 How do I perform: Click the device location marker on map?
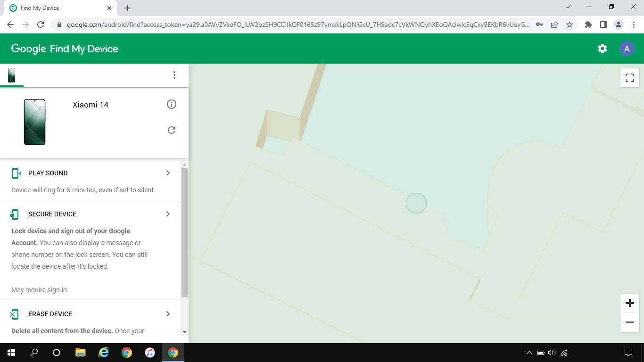(416, 203)
